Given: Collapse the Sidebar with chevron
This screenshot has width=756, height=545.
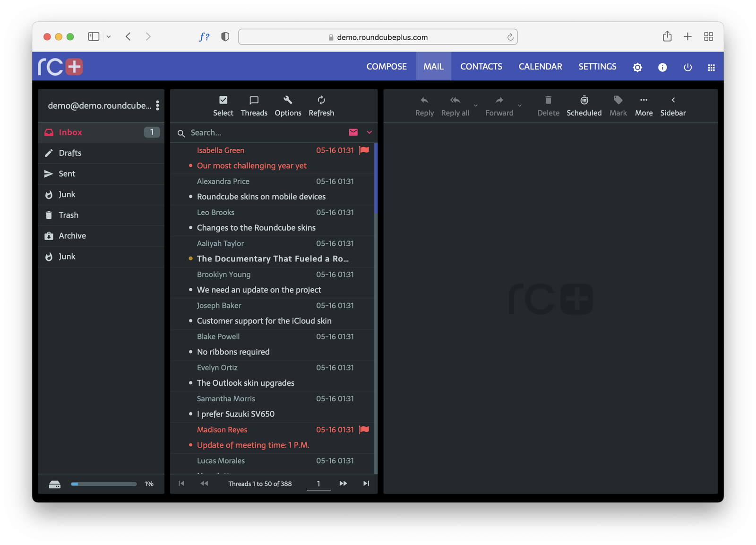Looking at the screenshot, I should click(x=673, y=106).
